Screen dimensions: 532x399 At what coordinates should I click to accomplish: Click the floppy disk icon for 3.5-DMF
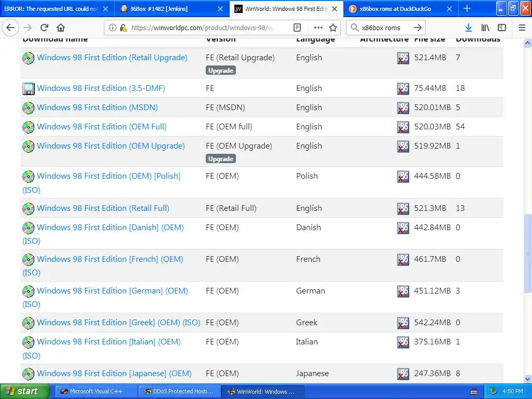click(x=29, y=88)
